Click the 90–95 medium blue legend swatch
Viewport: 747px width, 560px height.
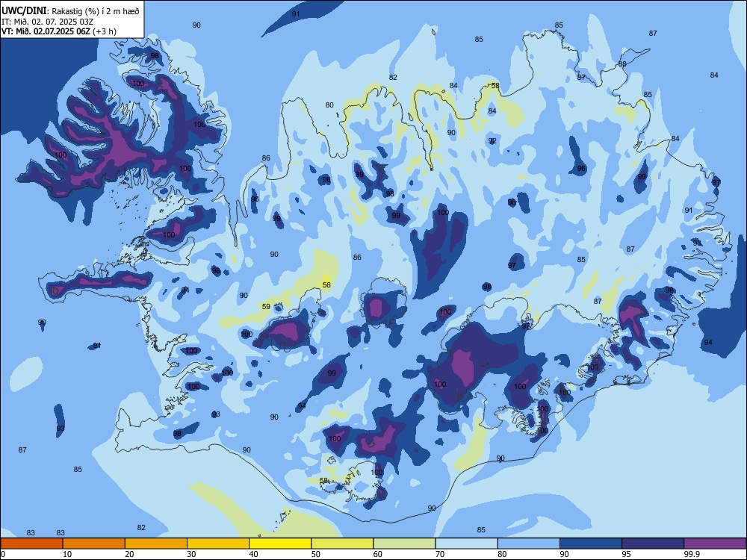tap(591, 544)
